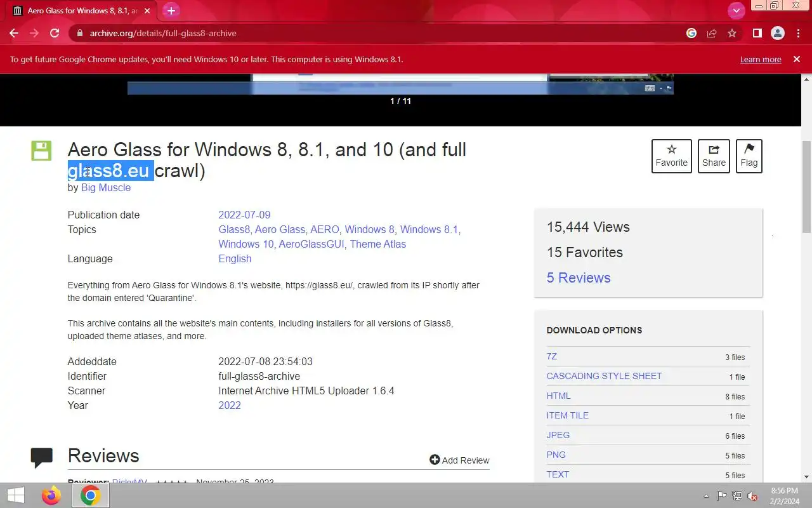The width and height of the screenshot is (812, 508).
Task: Expand the 7Z download option
Action: (552, 356)
